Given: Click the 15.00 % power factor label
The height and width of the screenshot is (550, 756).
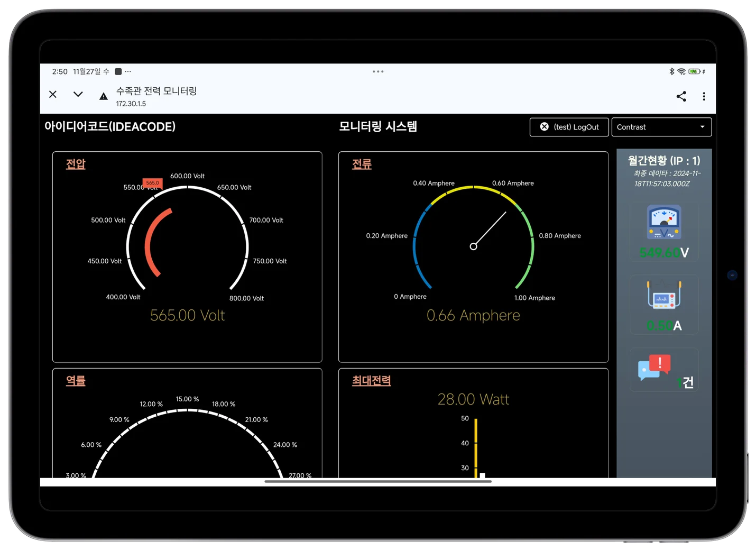Looking at the screenshot, I should (187, 399).
